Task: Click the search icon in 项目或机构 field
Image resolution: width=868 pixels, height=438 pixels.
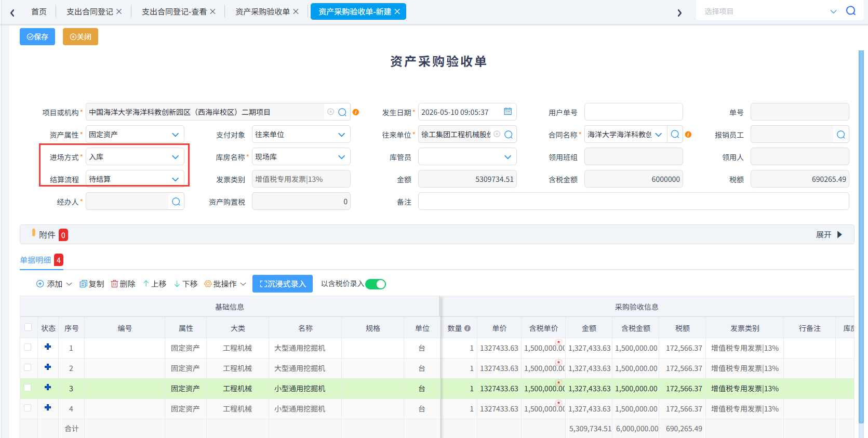Action: point(342,112)
